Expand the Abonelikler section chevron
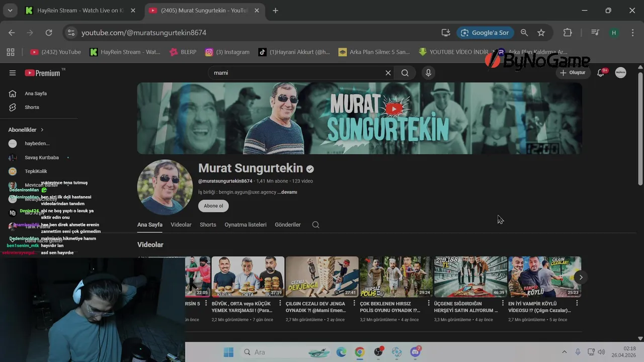 tap(42, 130)
